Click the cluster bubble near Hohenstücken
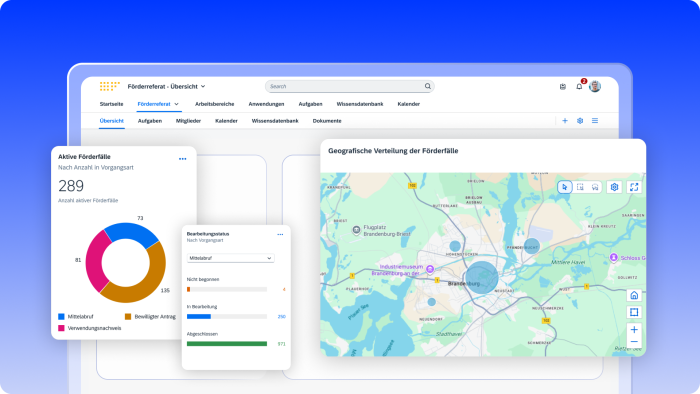 (x=455, y=246)
